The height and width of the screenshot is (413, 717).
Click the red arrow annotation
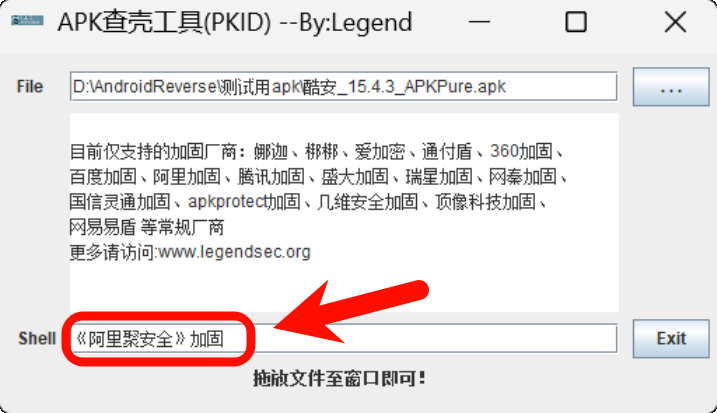(x=351, y=312)
